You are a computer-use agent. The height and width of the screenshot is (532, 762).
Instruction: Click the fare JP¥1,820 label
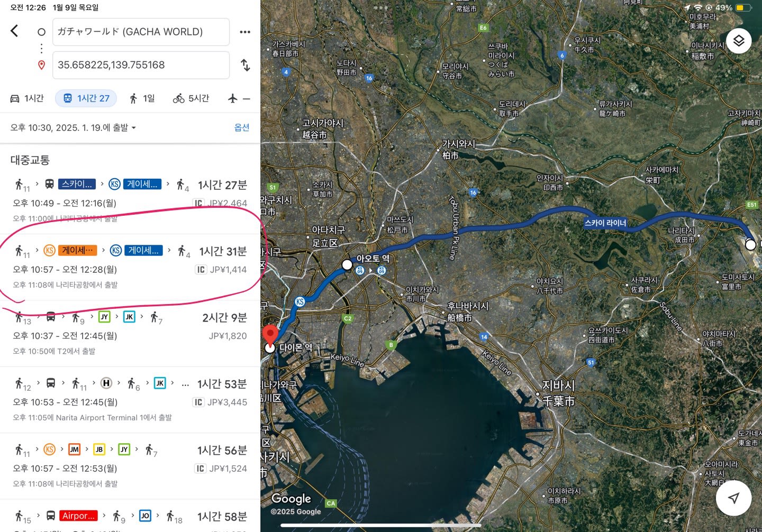tap(228, 336)
